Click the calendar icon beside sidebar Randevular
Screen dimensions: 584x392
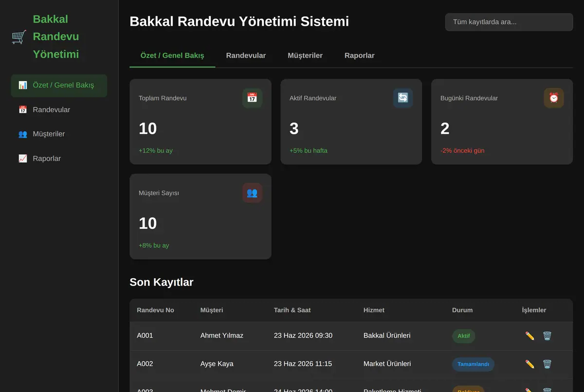click(x=23, y=110)
